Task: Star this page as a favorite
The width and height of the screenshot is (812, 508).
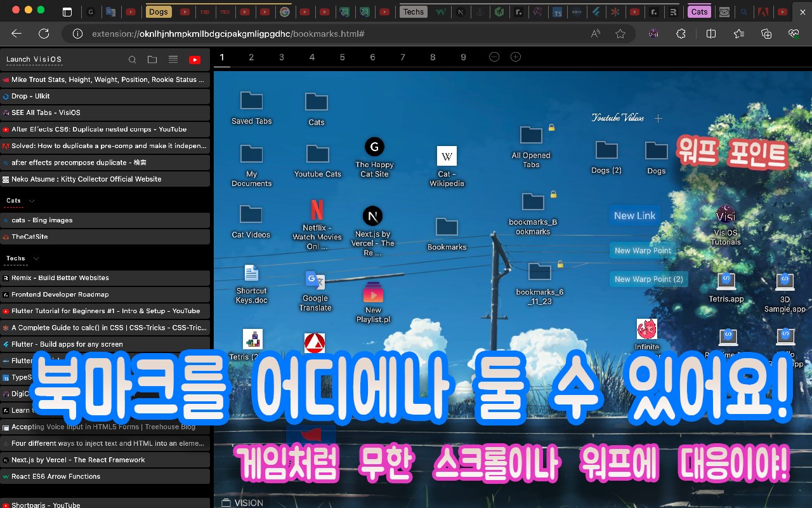Action: click(620, 34)
